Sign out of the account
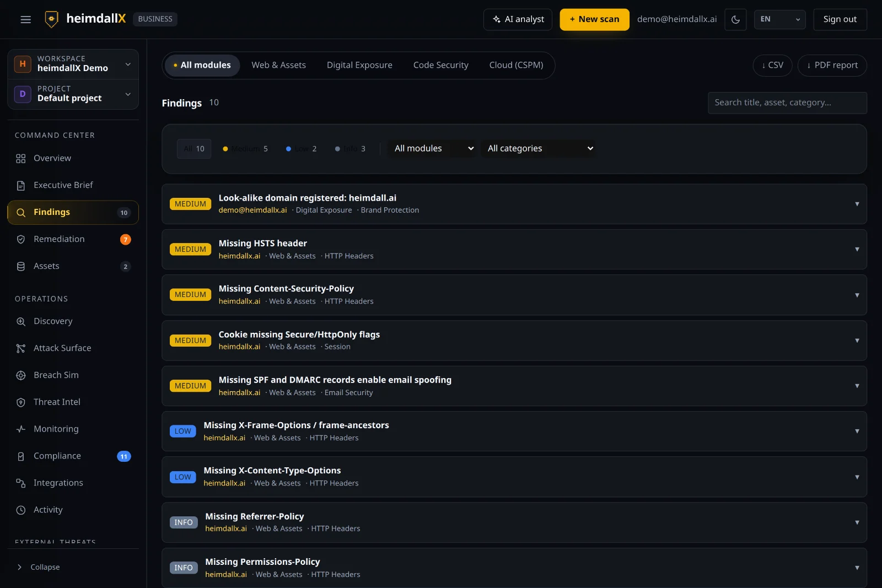The image size is (882, 588). [x=840, y=19]
